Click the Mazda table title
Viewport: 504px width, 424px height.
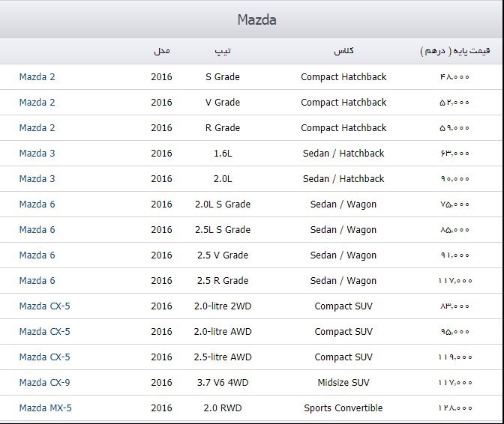tap(256, 19)
